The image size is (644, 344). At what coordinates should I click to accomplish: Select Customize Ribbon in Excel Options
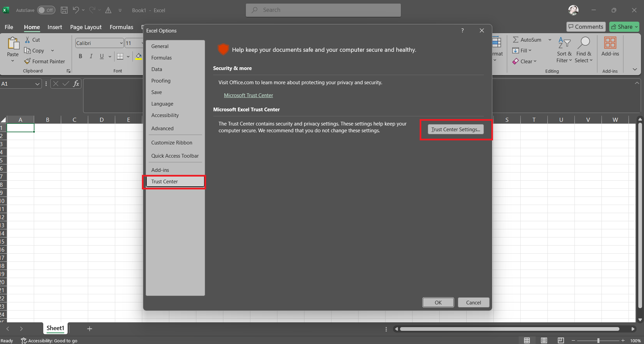[175, 143]
